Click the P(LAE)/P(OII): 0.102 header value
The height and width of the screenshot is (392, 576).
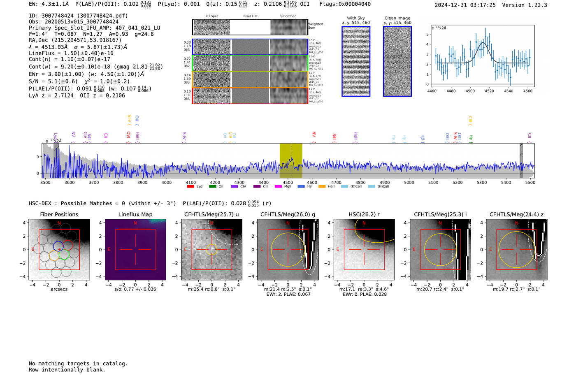click(x=113, y=4)
